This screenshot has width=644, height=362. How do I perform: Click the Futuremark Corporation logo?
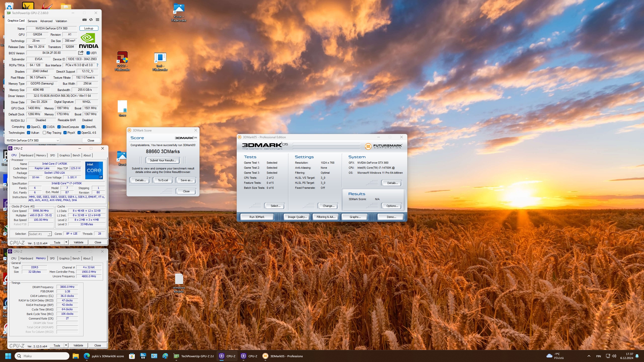click(x=383, y=146)
